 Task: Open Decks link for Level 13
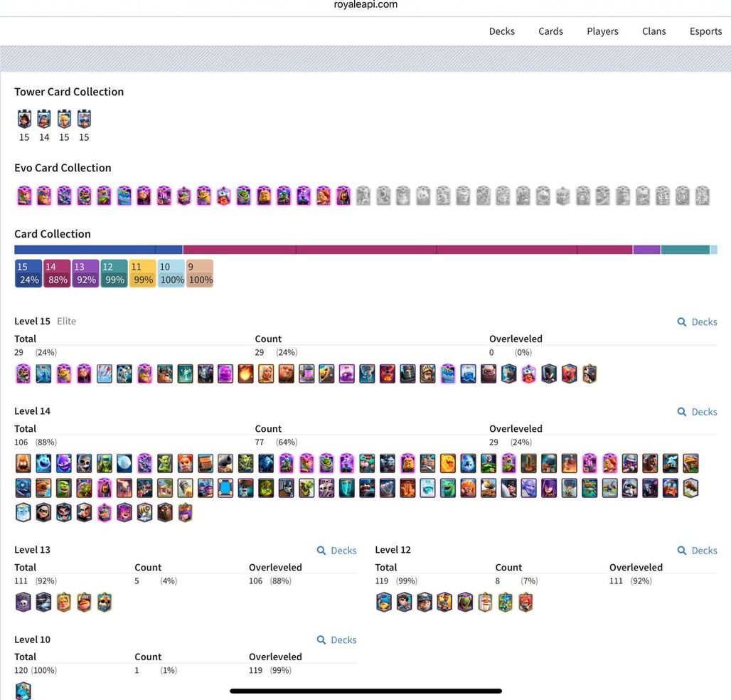coord(336,551)
